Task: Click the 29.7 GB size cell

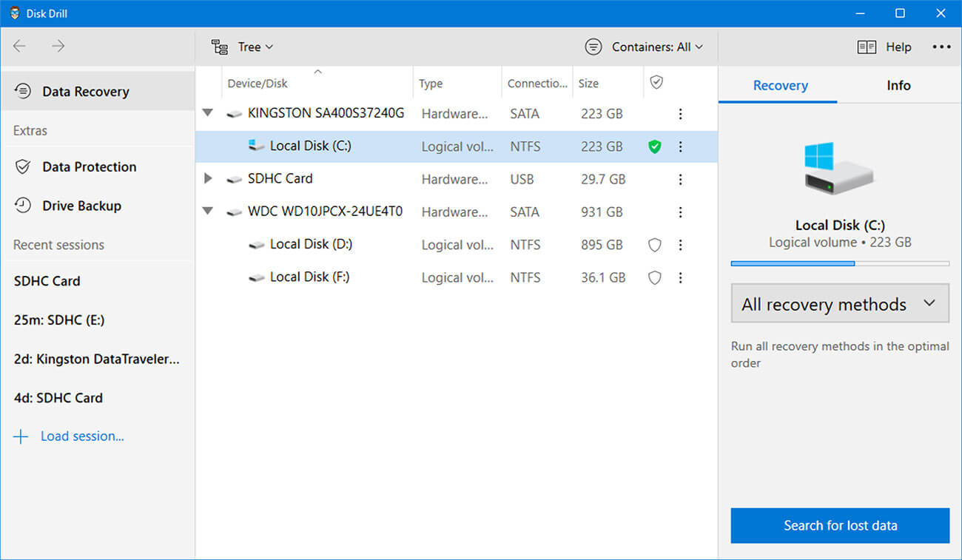Action: coord(603,179)
